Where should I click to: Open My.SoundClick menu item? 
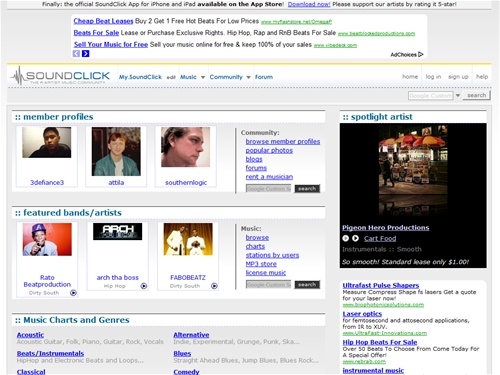[140, 77]
